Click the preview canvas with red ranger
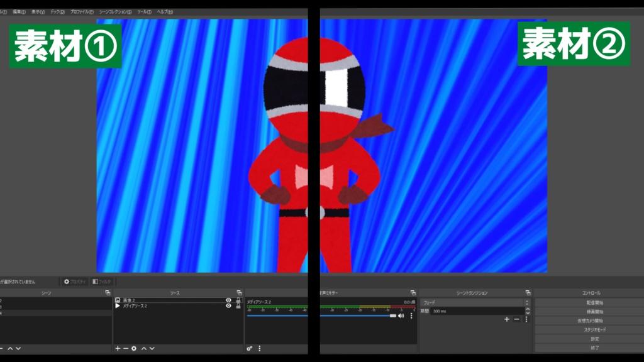 321,146
